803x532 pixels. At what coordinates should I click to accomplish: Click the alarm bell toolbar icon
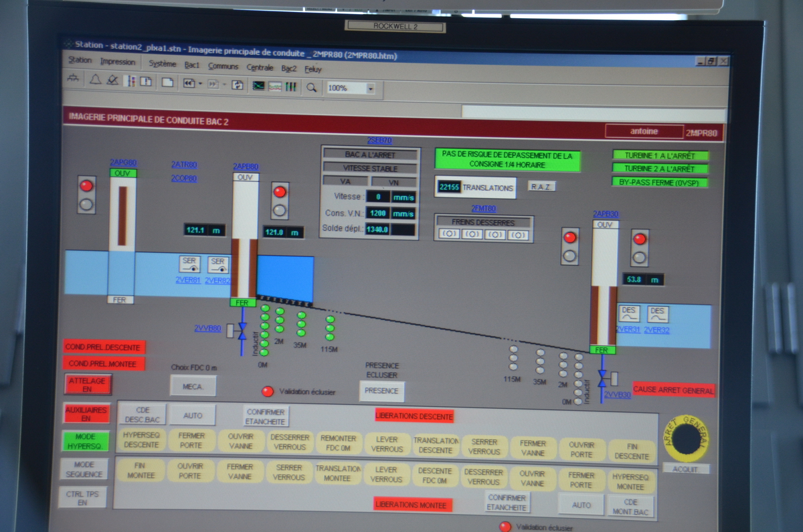tap(95, 80)
